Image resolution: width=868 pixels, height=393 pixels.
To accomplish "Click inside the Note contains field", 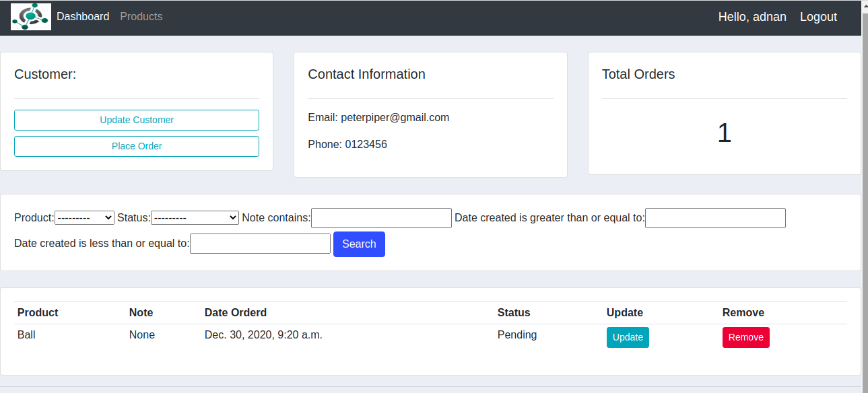I will (381, 217).
